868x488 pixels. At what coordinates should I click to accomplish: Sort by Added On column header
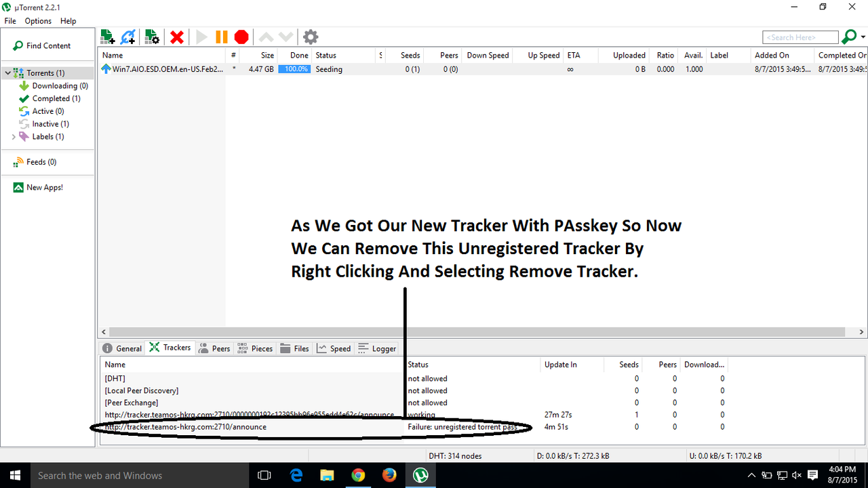pyautogui.click(x=782, y=56)
